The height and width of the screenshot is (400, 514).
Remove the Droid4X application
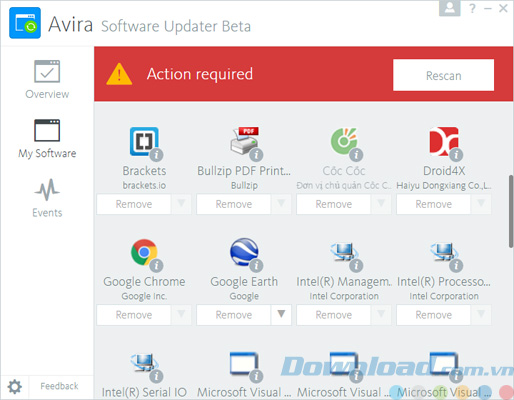pos(433,204)
